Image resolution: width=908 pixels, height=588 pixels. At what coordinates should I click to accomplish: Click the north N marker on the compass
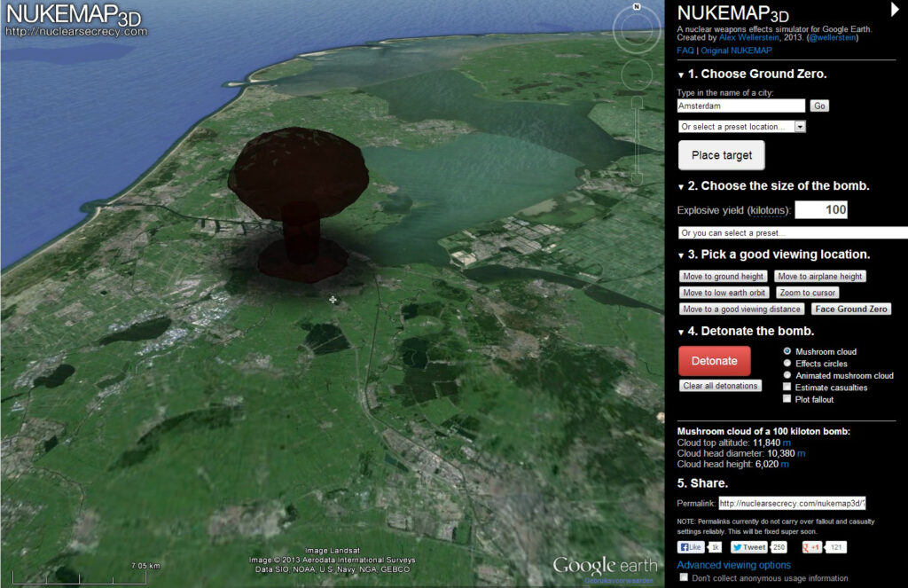point(637,7)
